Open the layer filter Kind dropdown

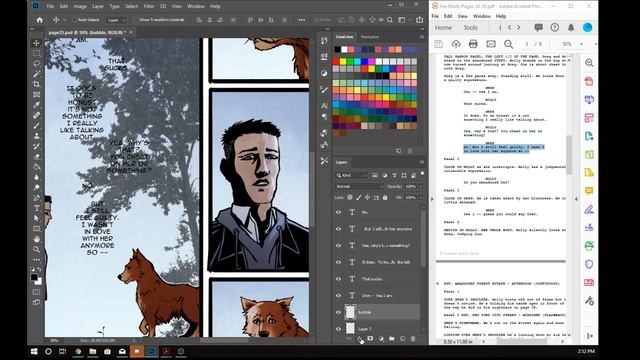coord(352,176)
